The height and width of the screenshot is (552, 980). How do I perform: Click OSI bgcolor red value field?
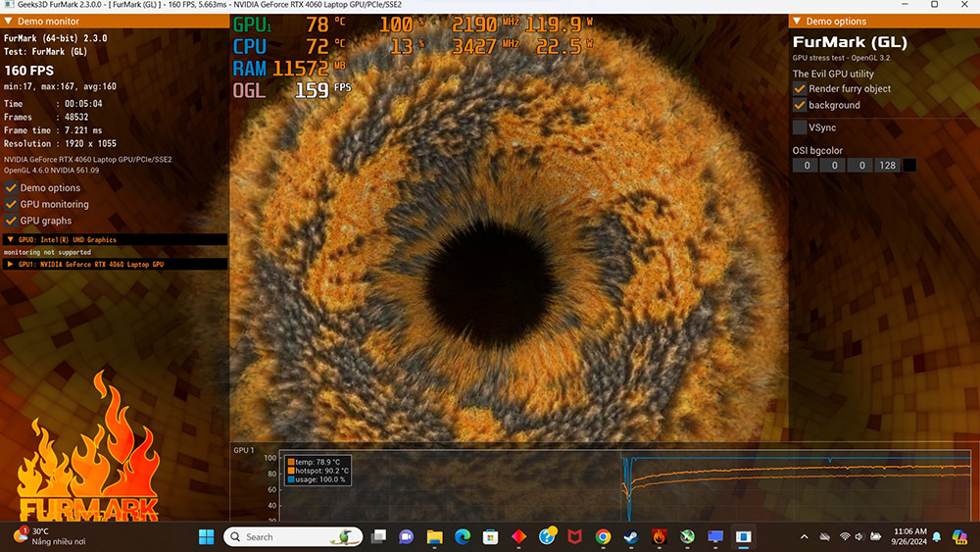(x=807, y=165)
